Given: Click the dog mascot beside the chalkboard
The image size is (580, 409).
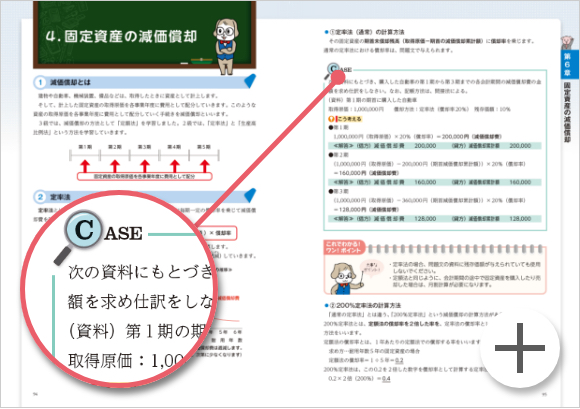Looking at the screenshot, I should [x=226, y=46].
